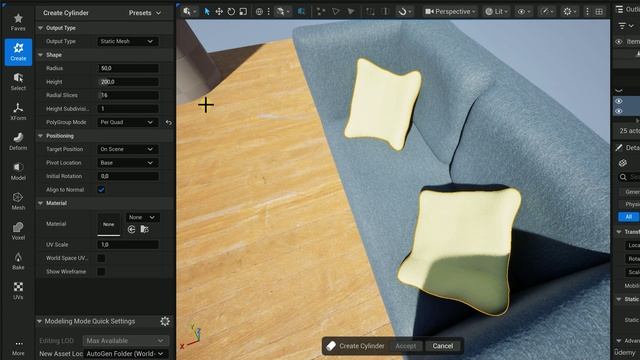Toggle visibility of second selected Outliner actor
Screen dimensions: 640x360
click(x=619, y=111)
